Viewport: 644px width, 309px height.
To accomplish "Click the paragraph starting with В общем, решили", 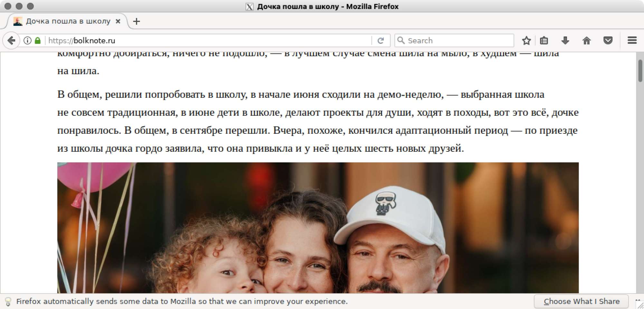I will [x=318, y=121].
